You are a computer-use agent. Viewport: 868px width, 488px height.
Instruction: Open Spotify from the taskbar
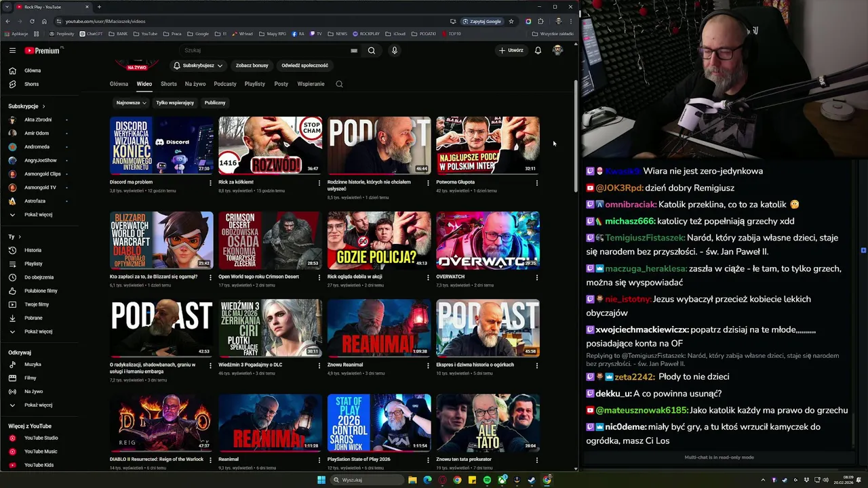pyautogui.click(x=487, y=480)
